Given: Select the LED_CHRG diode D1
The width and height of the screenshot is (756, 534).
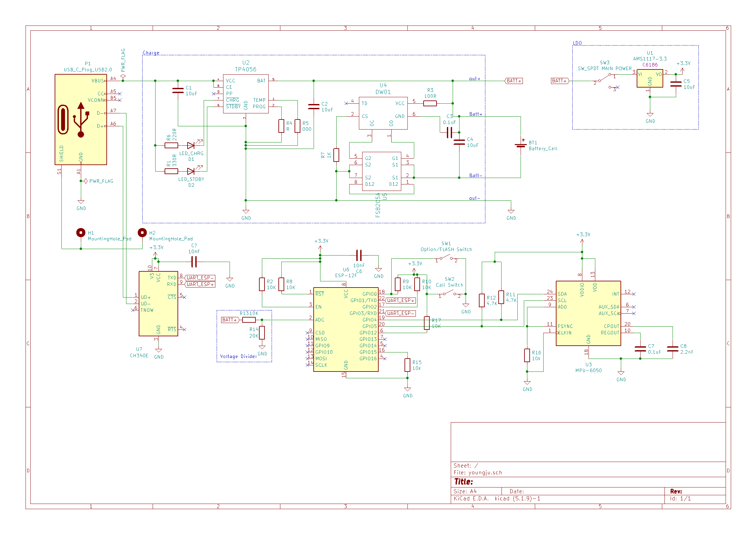Looking at the screenshot, I should point(191,145).
